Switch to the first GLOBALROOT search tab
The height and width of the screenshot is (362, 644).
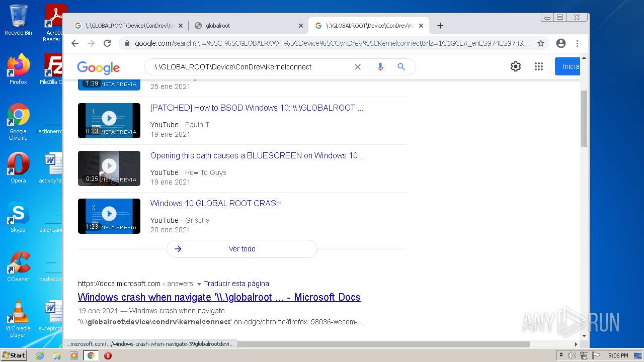tap(128, 26)
